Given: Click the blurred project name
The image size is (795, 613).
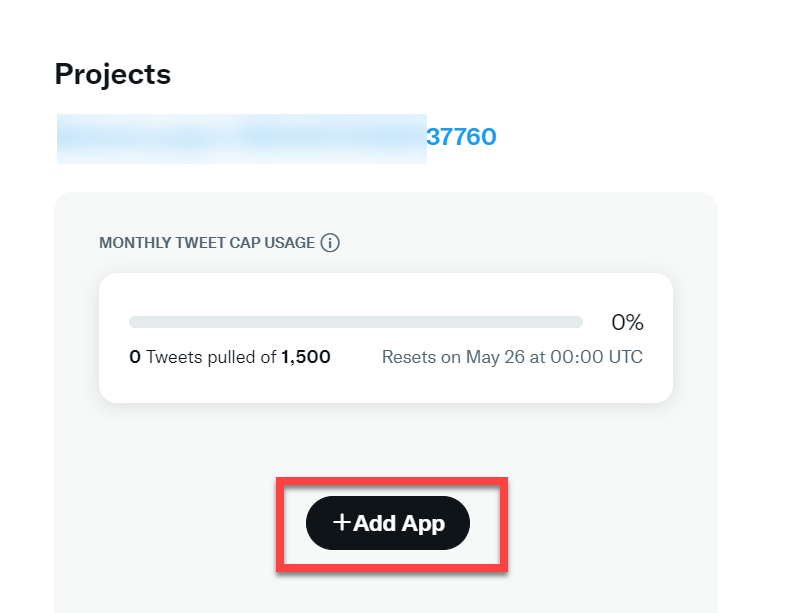Looking at the screenshot, I should [241, 138].
